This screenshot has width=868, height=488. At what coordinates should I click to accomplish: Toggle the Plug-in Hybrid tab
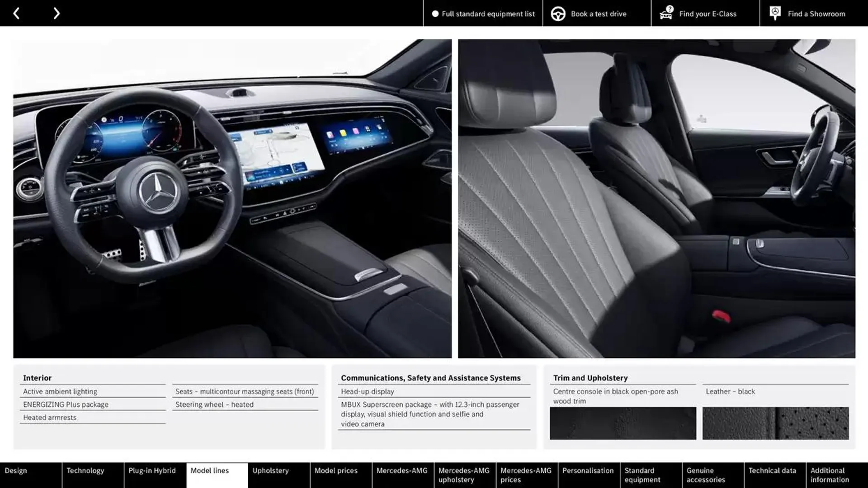(x=152, y=475)
